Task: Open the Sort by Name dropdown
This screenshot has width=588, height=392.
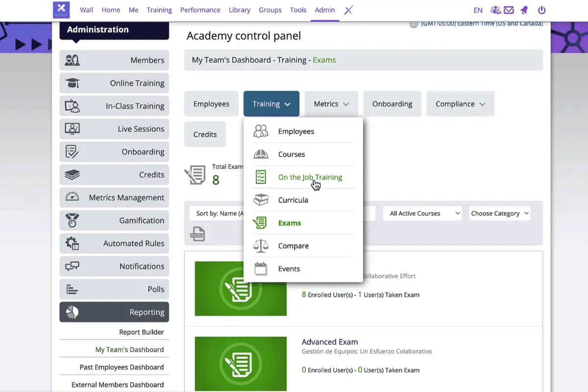Action: tap(217, 213)
